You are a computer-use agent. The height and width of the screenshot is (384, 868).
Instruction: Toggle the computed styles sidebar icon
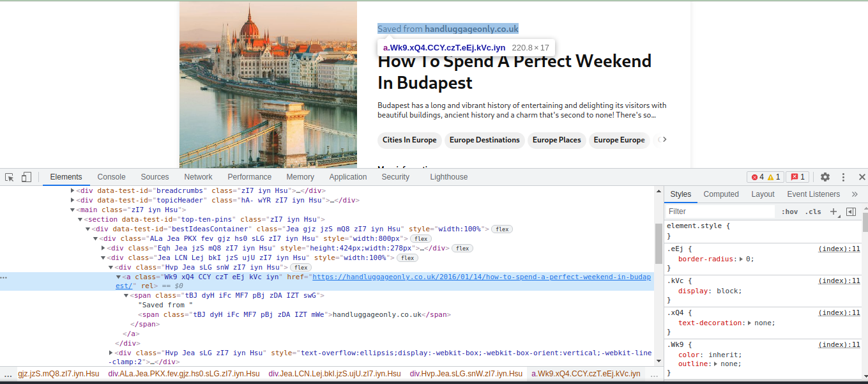coord(851,211)
